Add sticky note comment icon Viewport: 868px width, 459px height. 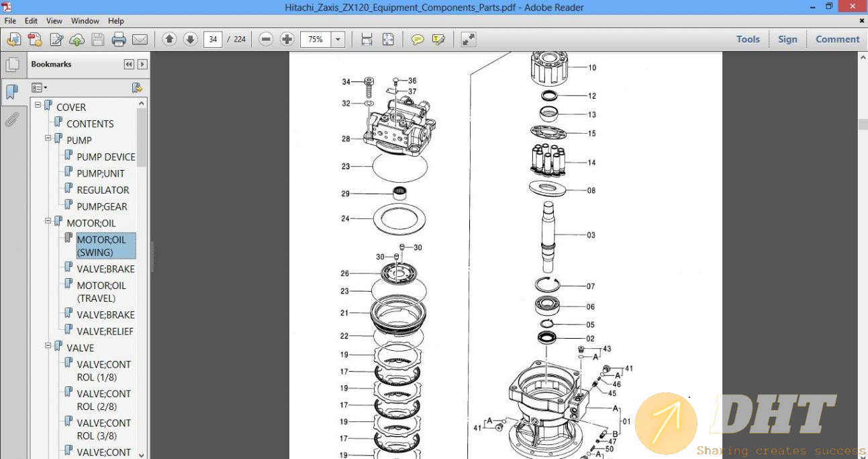418,40
